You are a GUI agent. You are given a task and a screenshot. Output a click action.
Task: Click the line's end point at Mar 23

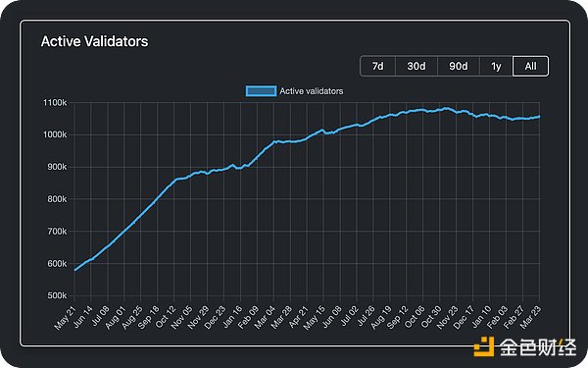point(540,117)
